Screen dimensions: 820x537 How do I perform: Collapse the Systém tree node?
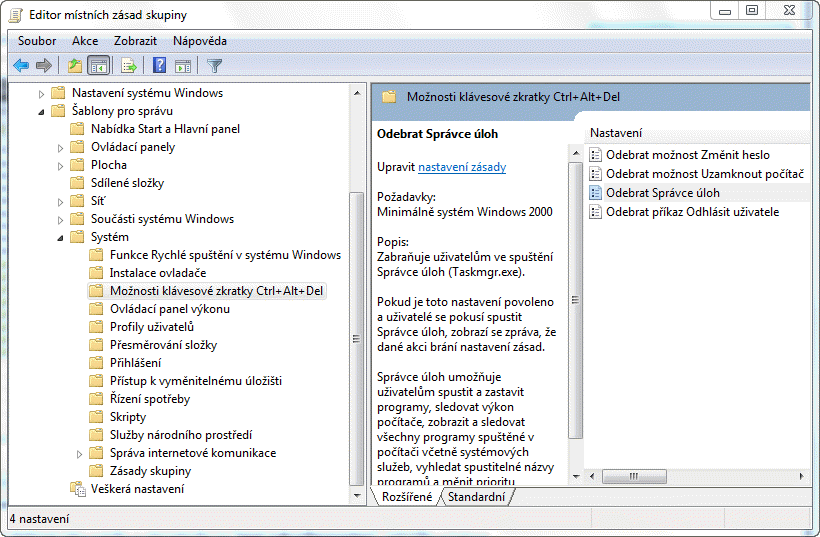[60, 238]
